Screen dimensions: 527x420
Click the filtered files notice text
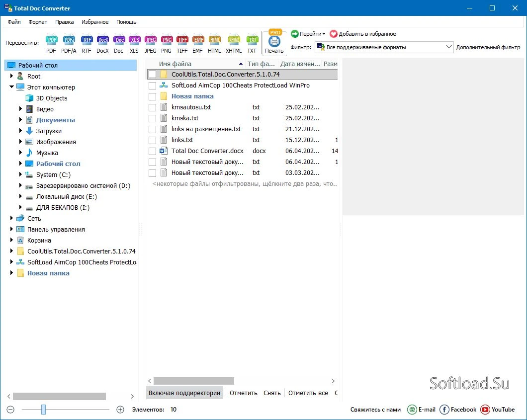click(x=245, y=184)
